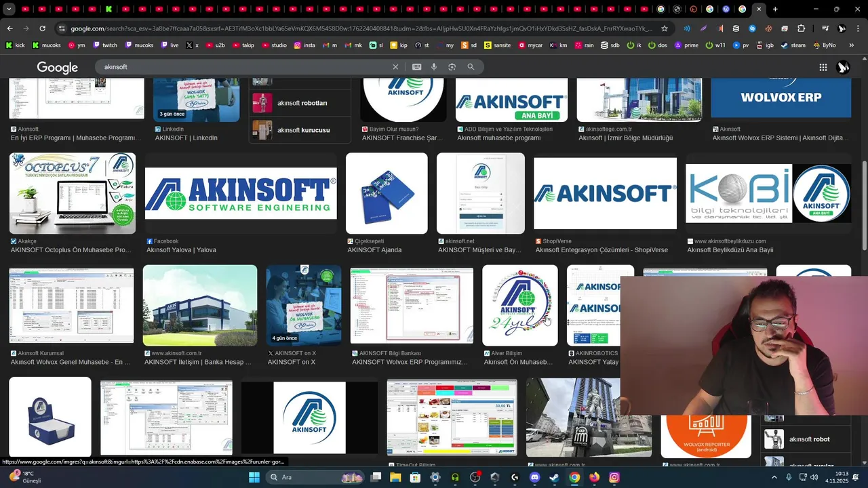Open the ByNo bookmark

pos(824,45)
